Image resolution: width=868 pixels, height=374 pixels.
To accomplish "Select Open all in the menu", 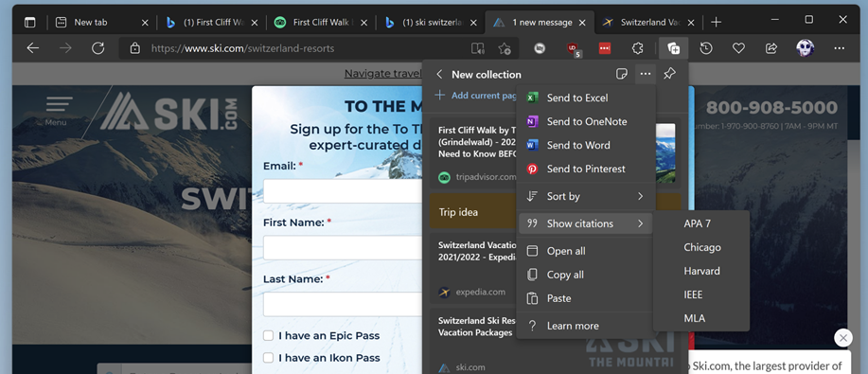I will pyautogui.click(x=586, y=251).
